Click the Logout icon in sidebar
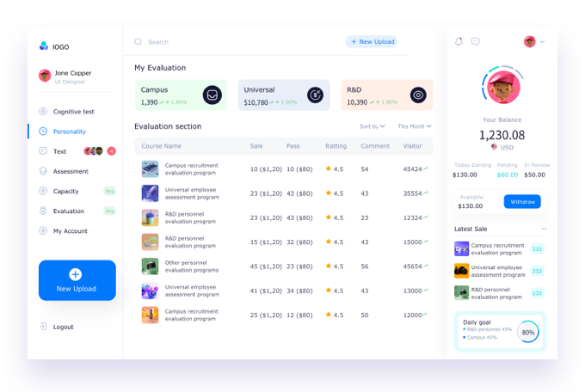The height and width of the screenshot is (392, 585). point(43,327)
